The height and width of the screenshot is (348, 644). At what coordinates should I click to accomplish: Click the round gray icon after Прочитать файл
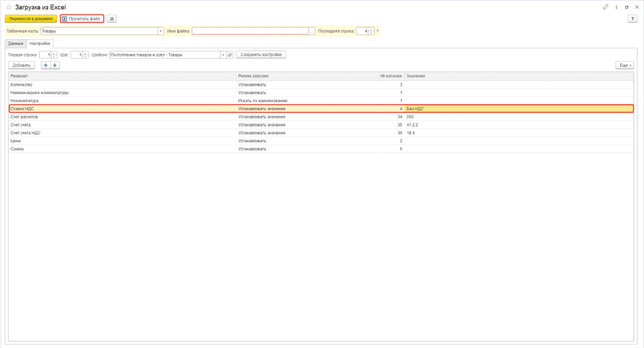(111, 19)
